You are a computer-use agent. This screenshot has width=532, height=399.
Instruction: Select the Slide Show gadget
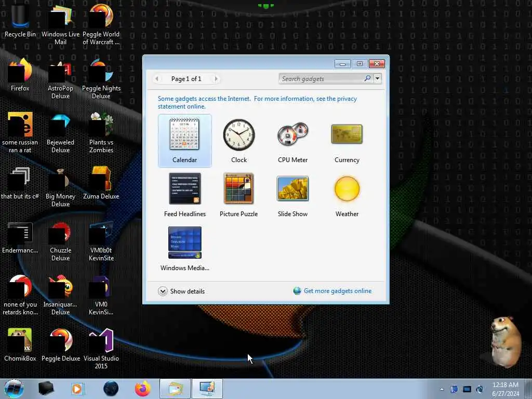[x=292, y=195]
